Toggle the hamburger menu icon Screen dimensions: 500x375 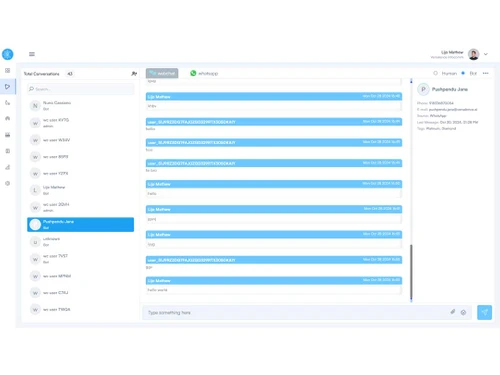coord(32,54)
